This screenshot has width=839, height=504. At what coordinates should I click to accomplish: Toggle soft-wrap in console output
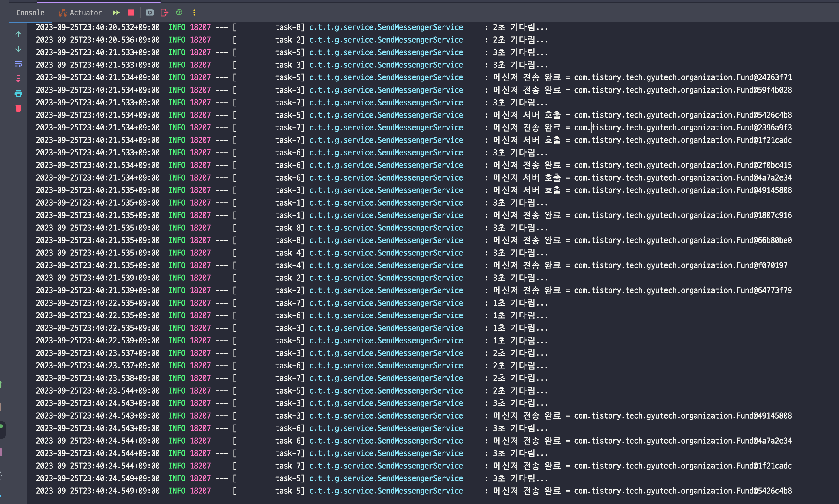(18, 64)
